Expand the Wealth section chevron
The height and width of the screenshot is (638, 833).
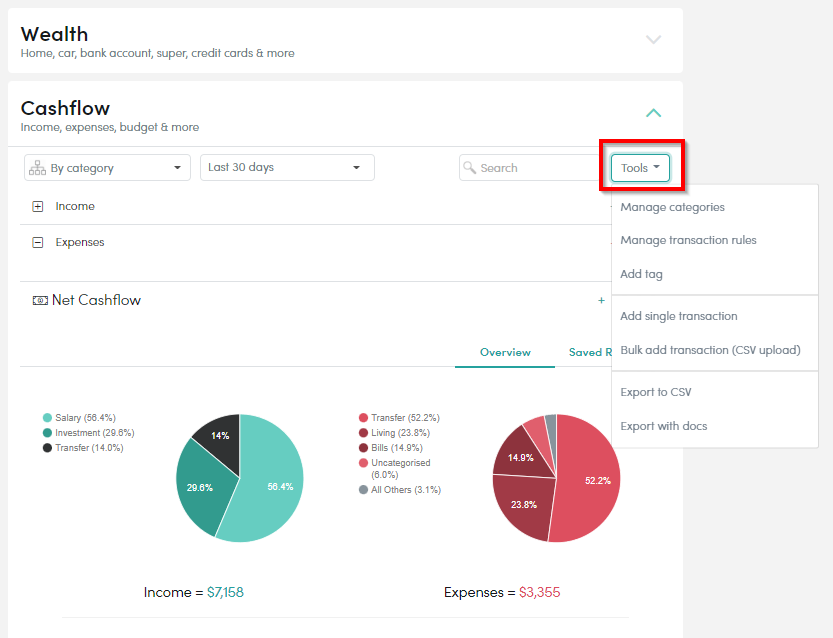tap(653, 40)
